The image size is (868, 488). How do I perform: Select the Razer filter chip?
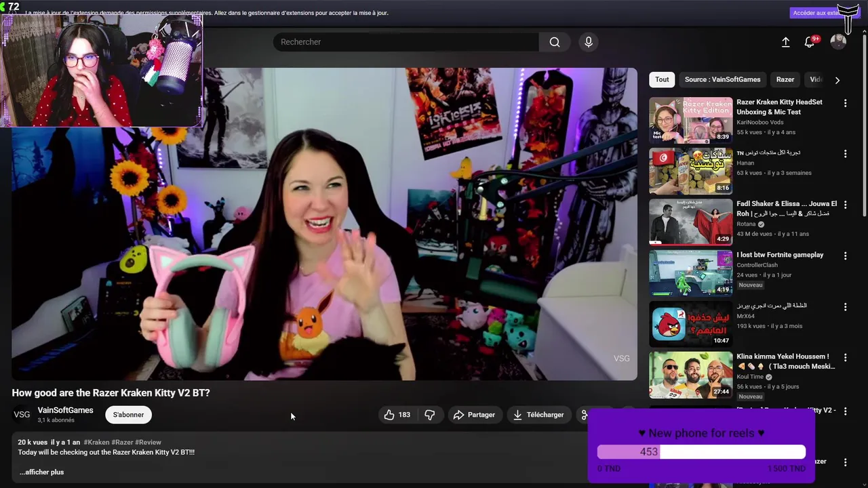click(785, 79)
